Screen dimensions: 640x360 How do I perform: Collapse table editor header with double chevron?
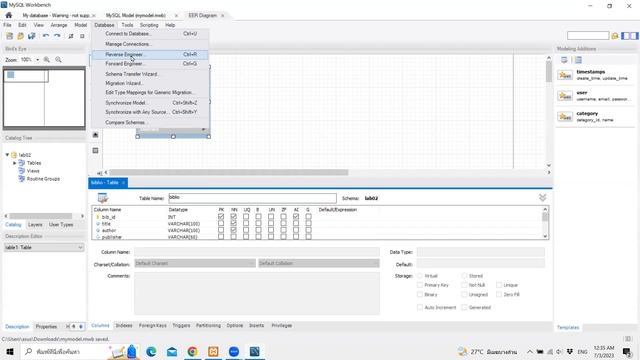(x=542, y=198)
